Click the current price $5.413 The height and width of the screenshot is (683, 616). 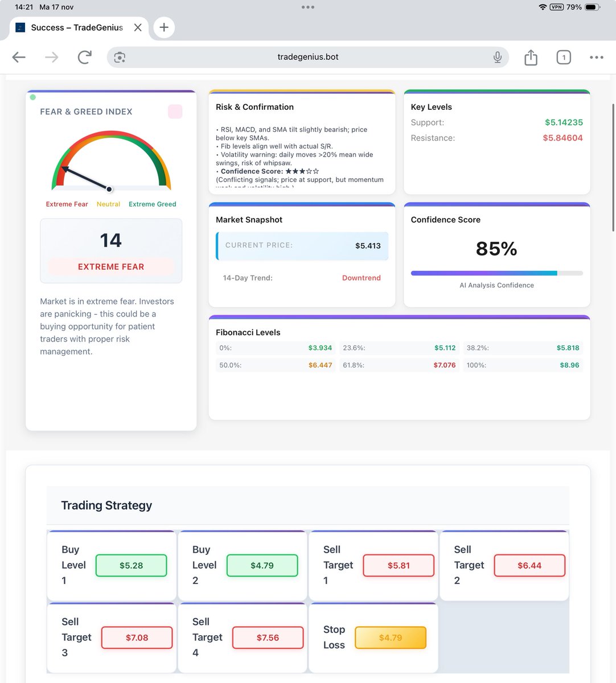[368, 246]
